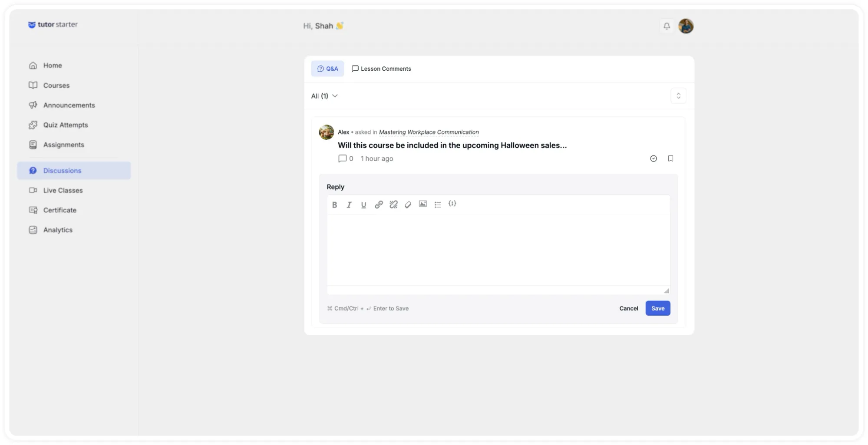
Task: Select Discussions in sidebar
Action: [74, 171]
